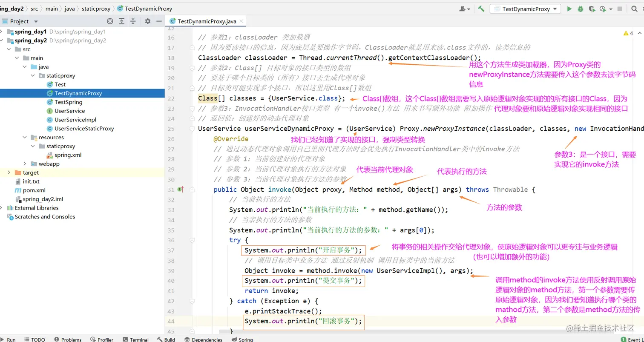Open the Event Log tool window
The width and height of the screenshot is (644, 342).
tap(632, 339)
